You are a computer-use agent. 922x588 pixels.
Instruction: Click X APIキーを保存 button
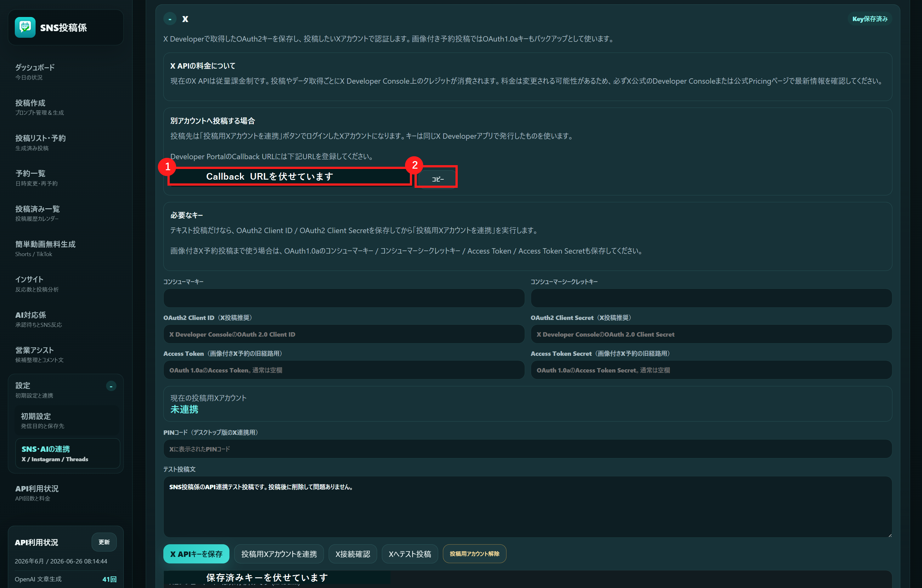pyautogui.click(x=196, y=554)
